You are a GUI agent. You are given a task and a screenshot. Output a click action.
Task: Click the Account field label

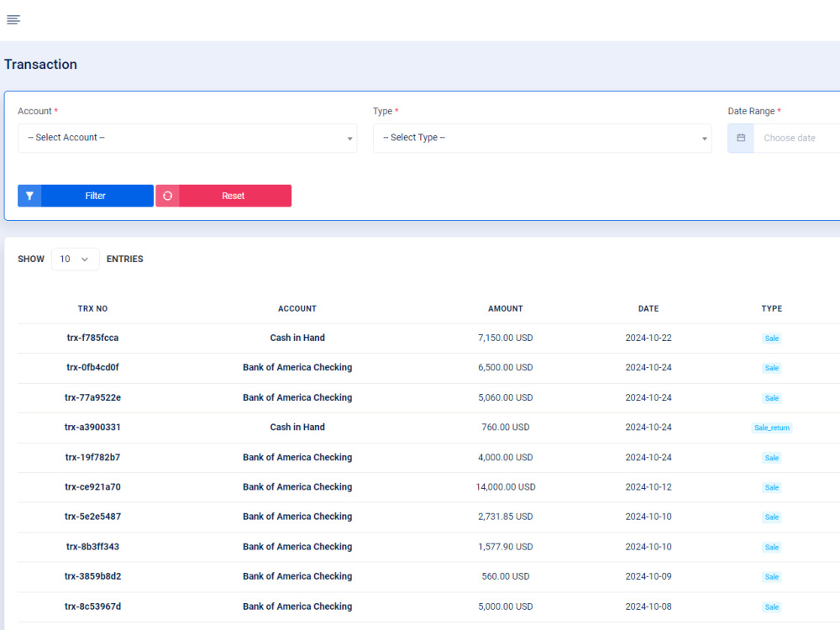pyautogui.click(x=34, y=112)
